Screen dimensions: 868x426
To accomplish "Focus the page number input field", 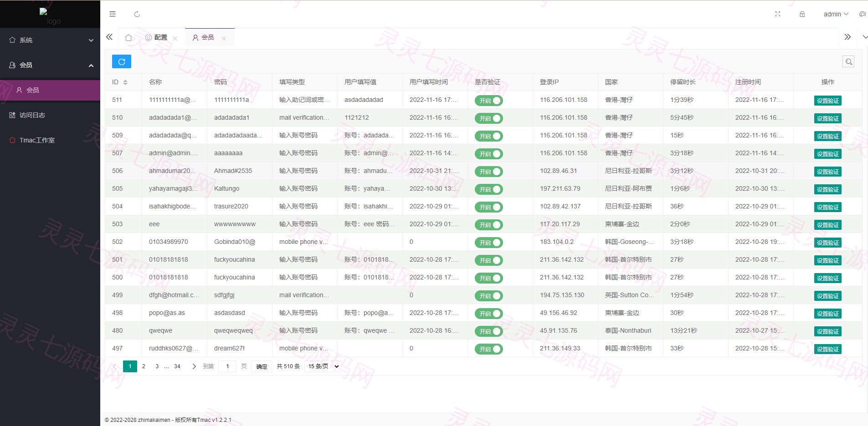I will 227,366.
